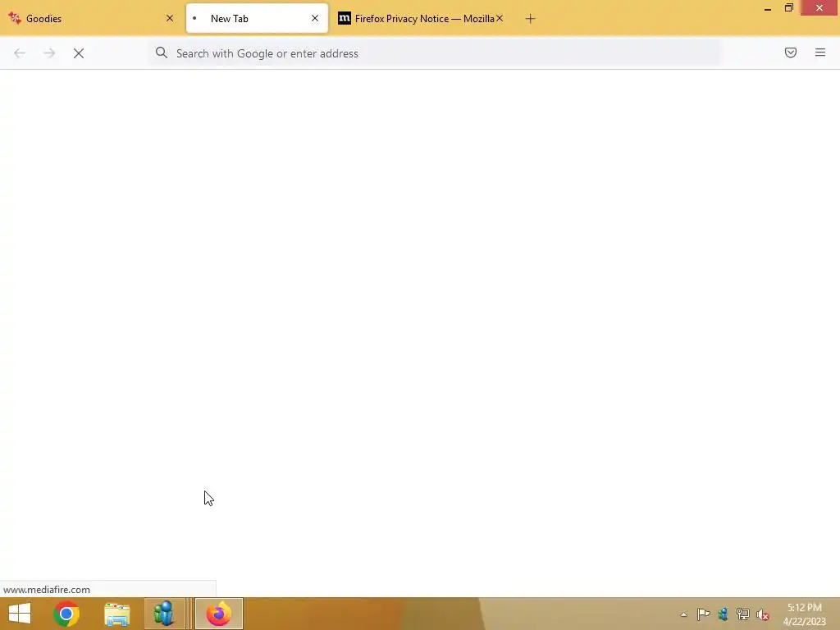
Task: Open network status tray icon
Action: (x=742, y=614)
